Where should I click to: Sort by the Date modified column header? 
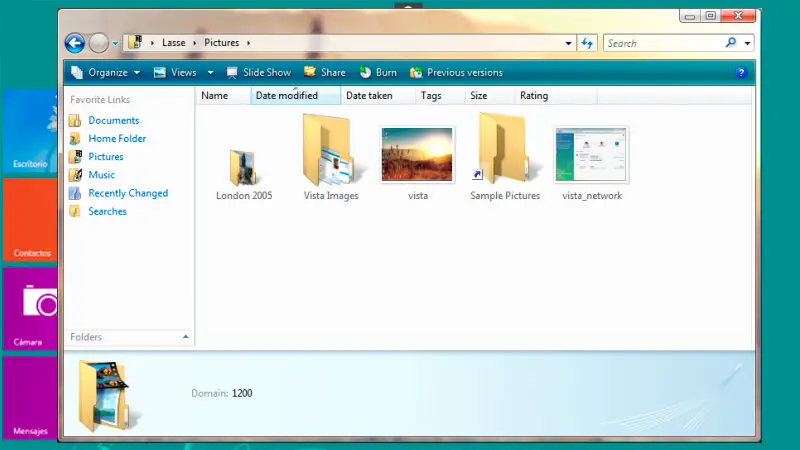[x=295, y=95]
